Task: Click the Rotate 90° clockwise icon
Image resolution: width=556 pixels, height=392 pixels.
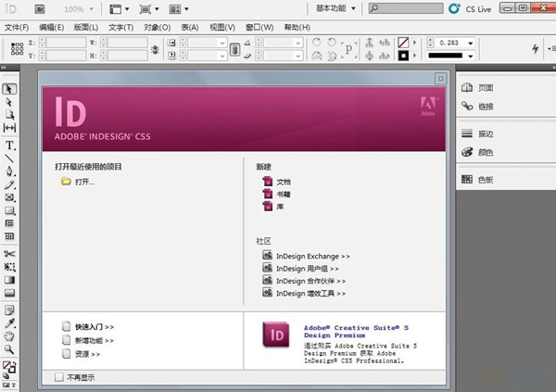Action: [317, 43]
